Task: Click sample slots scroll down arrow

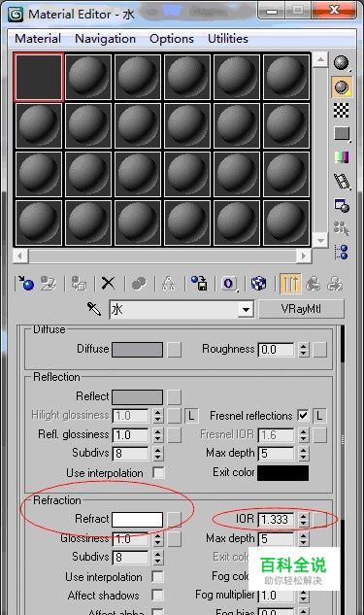Action: [x=320, y=240]
